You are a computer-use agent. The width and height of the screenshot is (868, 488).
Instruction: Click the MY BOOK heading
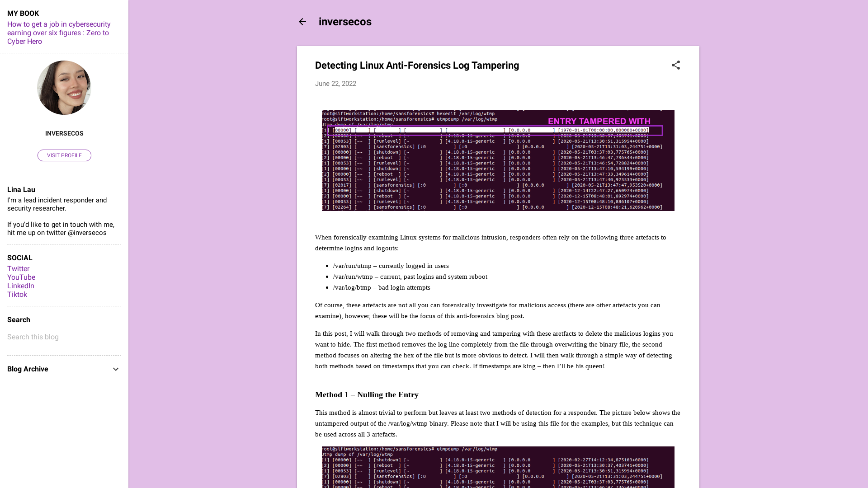pos(23,13)
